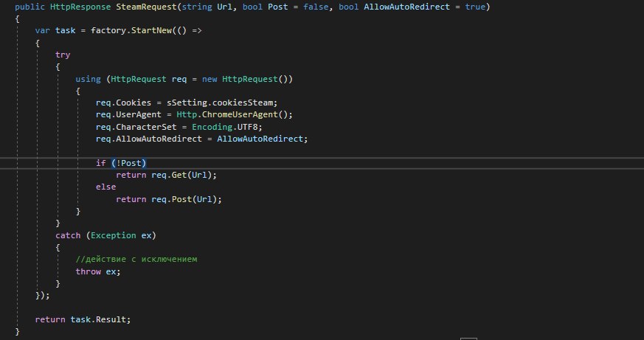Click the 'using' keyword
The height and width of the screenshot is (340, 644).
point(88,79)
